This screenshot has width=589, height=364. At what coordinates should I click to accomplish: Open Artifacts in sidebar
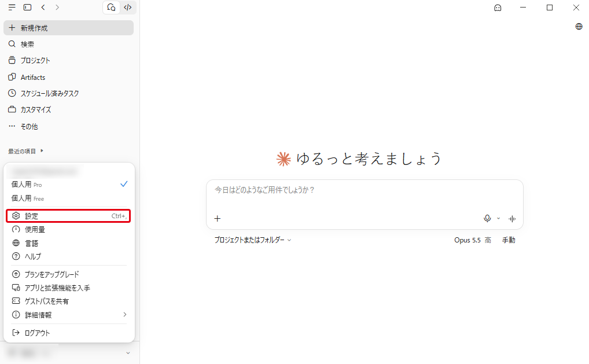coord(68,77)
